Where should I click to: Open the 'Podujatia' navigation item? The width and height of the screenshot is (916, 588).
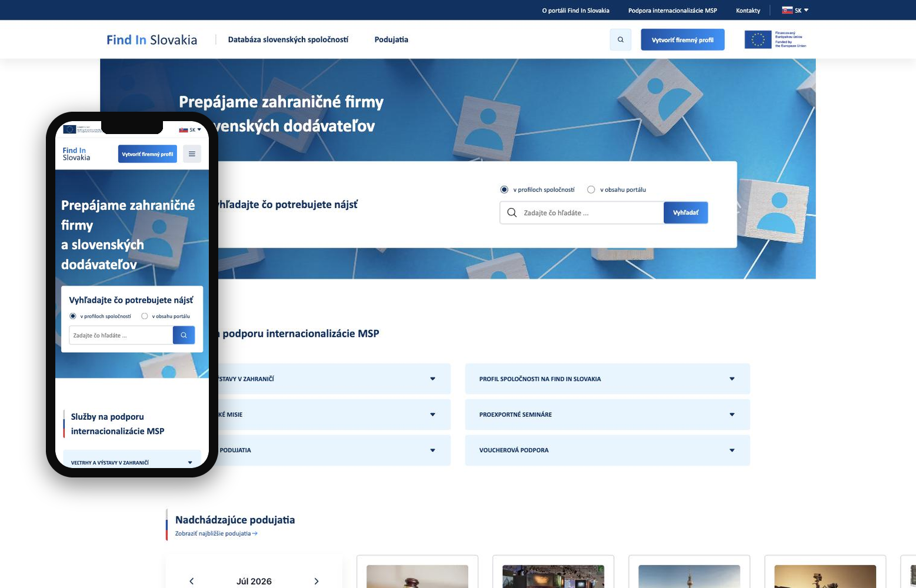click(x=391, y=39)
